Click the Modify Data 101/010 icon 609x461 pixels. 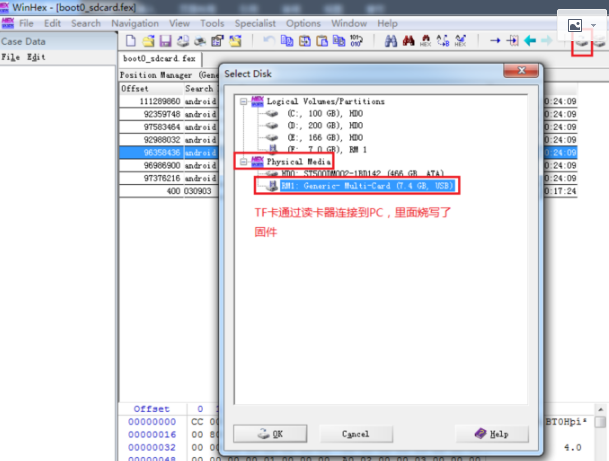coord(356,40)
